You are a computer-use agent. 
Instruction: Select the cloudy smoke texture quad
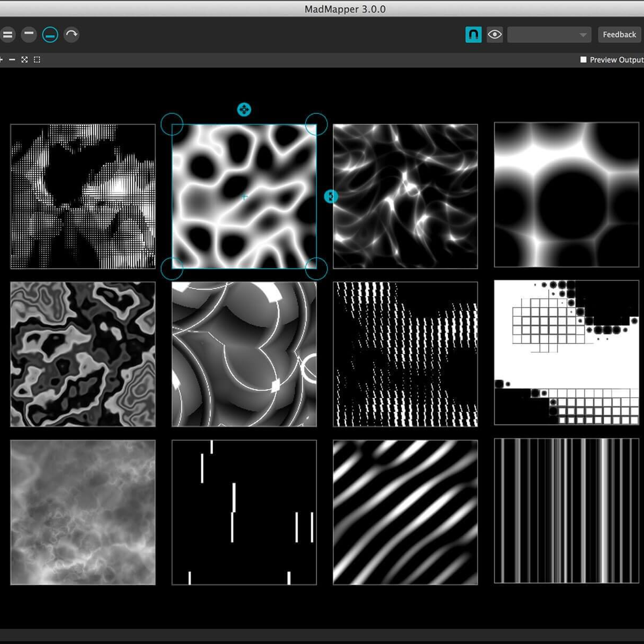tap(83, 512)
